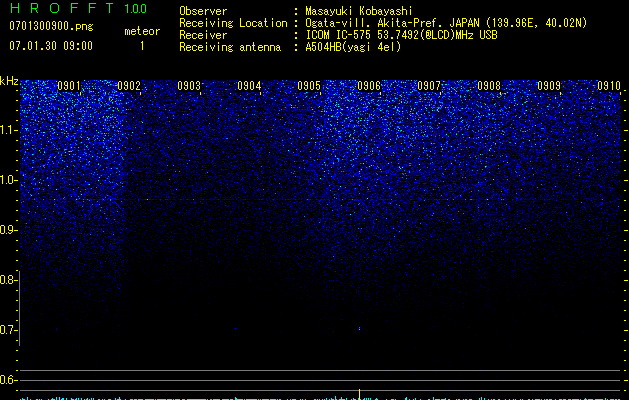
Task: Click the meteor echo dot near 0906 at 0.7 kHz
Action: [359, 329]
